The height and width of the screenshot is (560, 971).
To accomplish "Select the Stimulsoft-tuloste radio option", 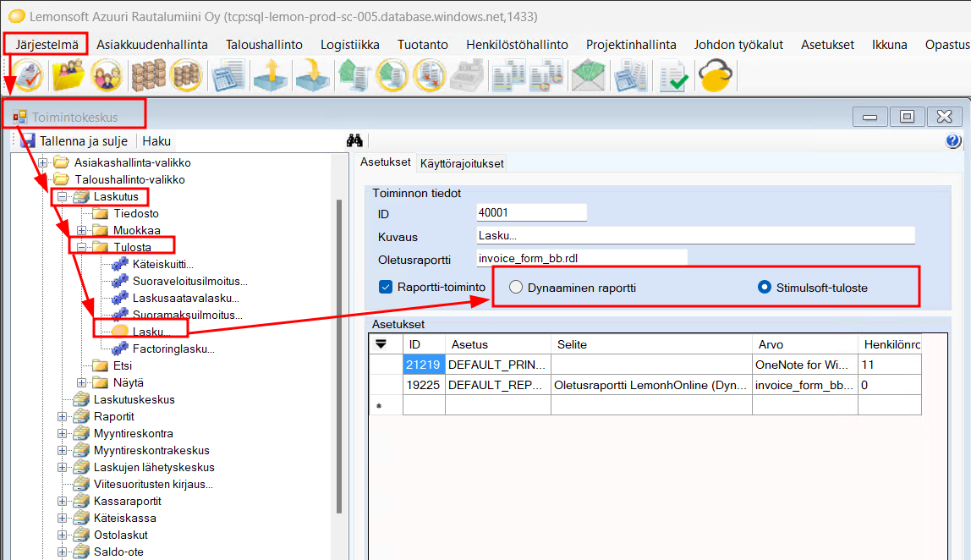I will (x=765, y=288).
